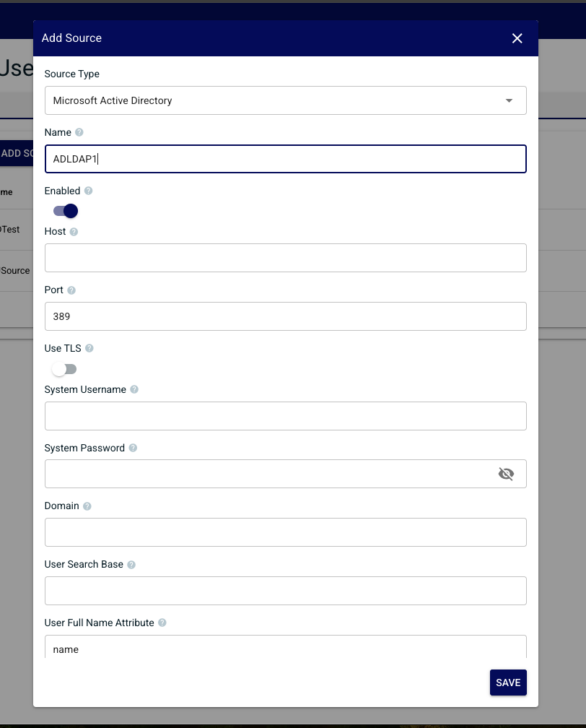586x728 pixels.
Task: Click the SAVE button
Action: 508,682
